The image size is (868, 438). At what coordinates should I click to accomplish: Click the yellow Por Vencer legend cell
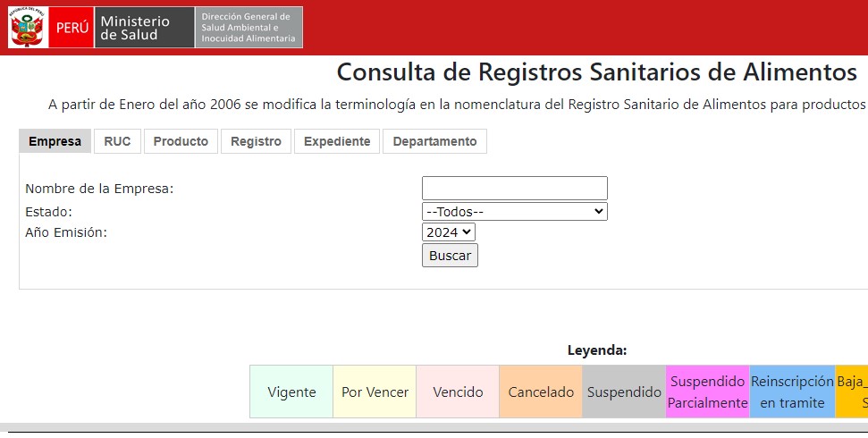click(375, 392)
